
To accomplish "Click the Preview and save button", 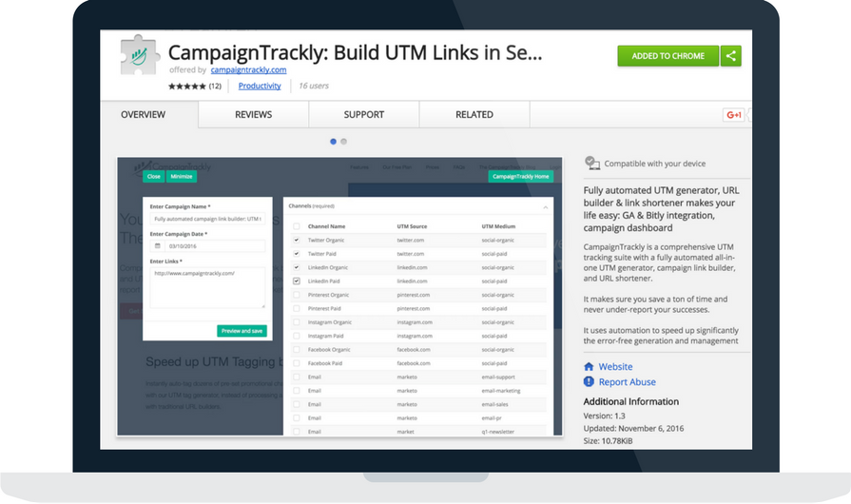I will coord(242,331).
